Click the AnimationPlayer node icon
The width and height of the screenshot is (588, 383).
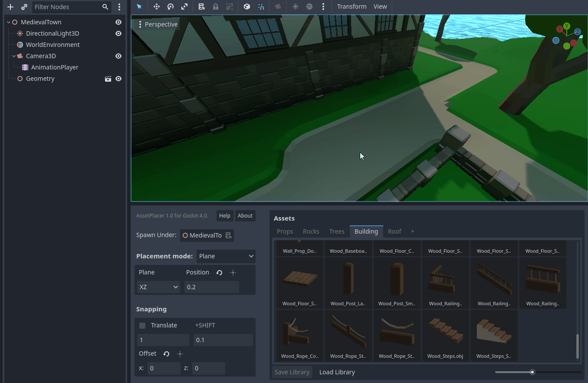click(x=25, y=67)
